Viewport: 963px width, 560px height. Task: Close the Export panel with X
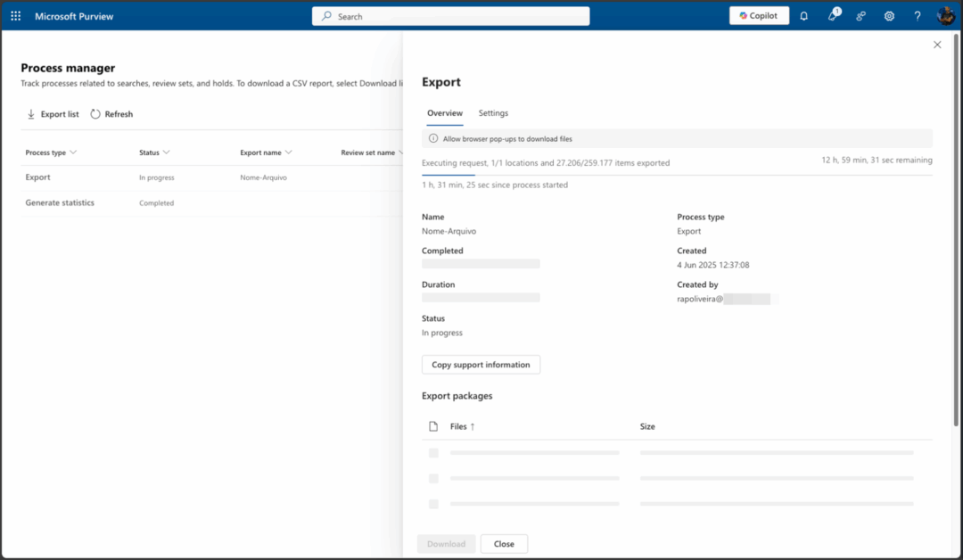tap(937, 45)
